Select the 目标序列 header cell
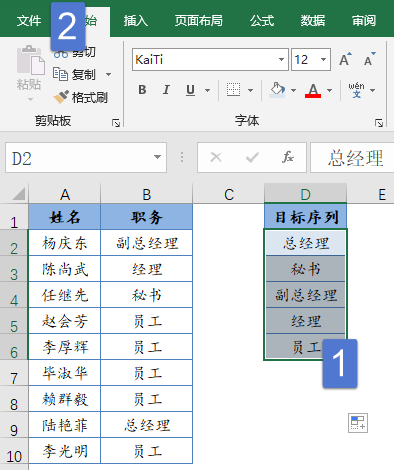This screenshot has width=394, height=470. pyautogui.click(x=305, y=217)
